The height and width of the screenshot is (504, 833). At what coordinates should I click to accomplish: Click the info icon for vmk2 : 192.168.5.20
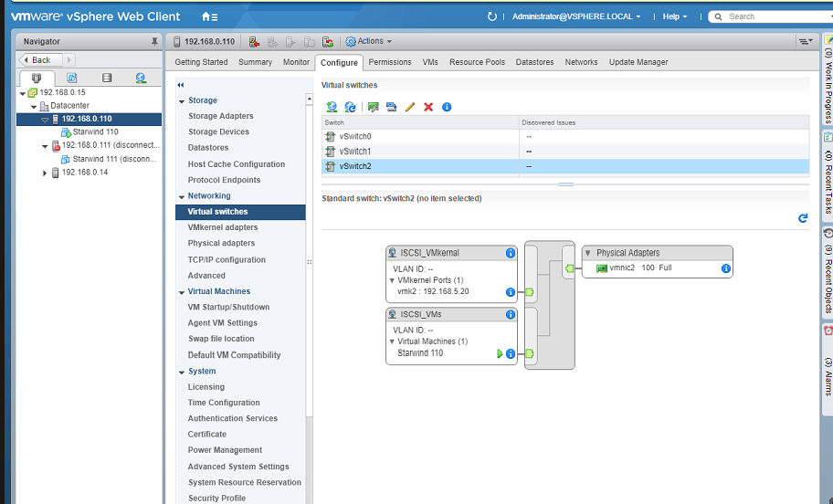[x=511, y=291]
